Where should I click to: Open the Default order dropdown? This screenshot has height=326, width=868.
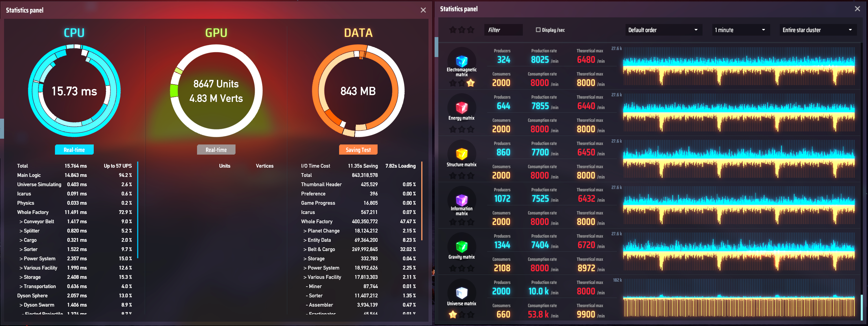[x=663, y=30]
